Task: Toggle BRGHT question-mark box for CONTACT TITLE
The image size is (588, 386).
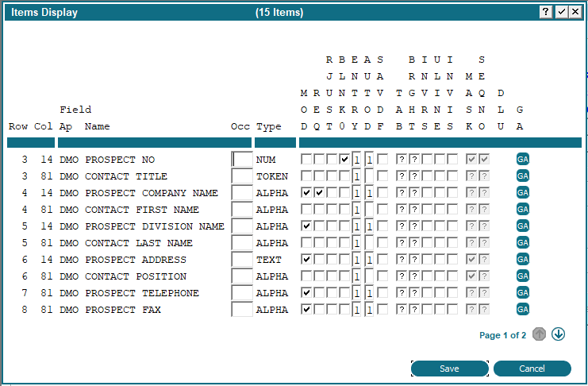Action: point(414,176)
